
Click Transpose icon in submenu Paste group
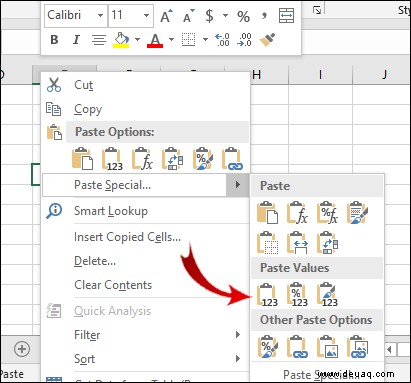(x=327, y=243)
